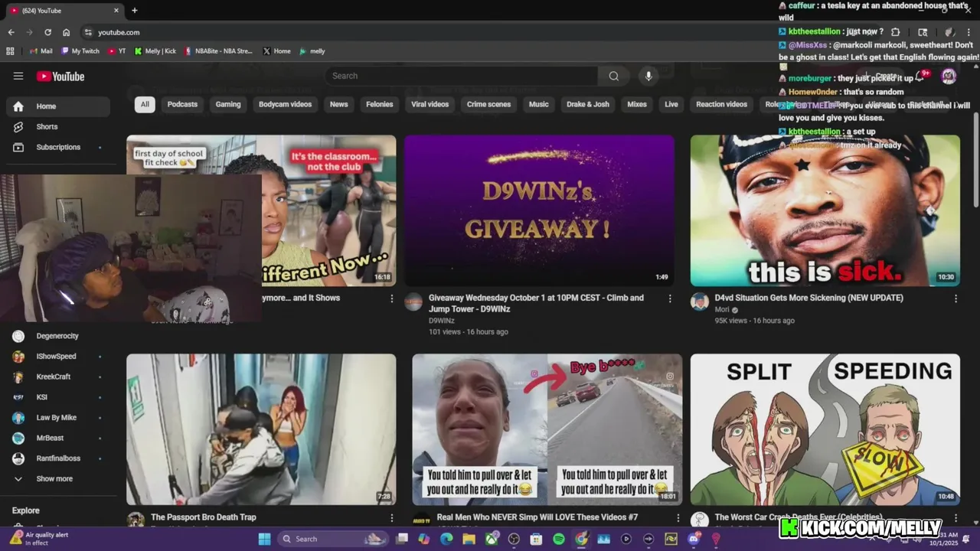Open the NBABite bookmark
The height and width of the screenshot is (551, 980).
pyautogui.click(x=218, y=51)
